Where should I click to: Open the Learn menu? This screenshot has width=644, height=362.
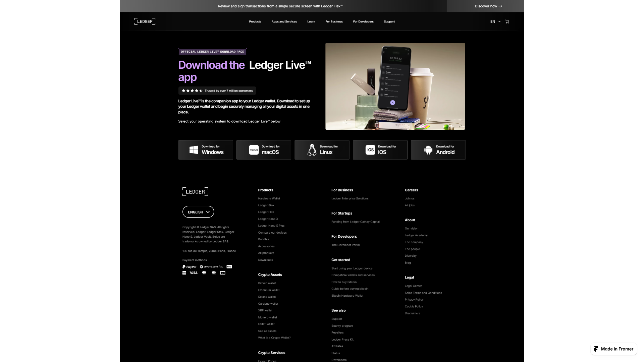(311, 21)
